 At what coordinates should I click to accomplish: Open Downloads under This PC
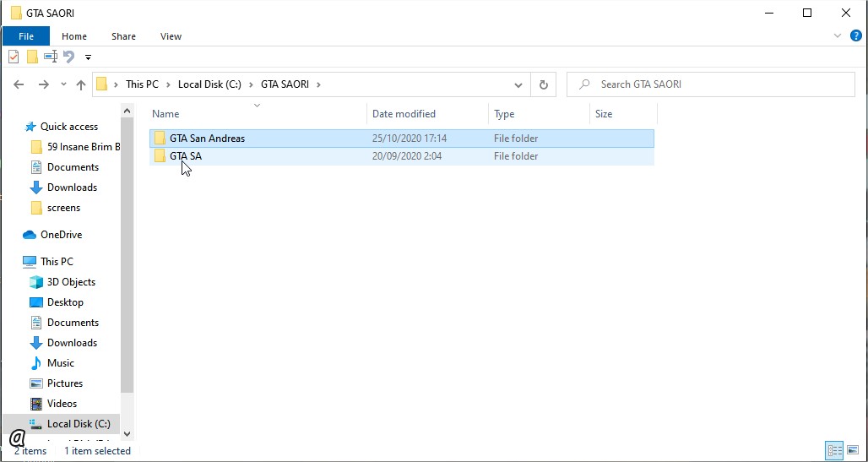pos(72,342)
